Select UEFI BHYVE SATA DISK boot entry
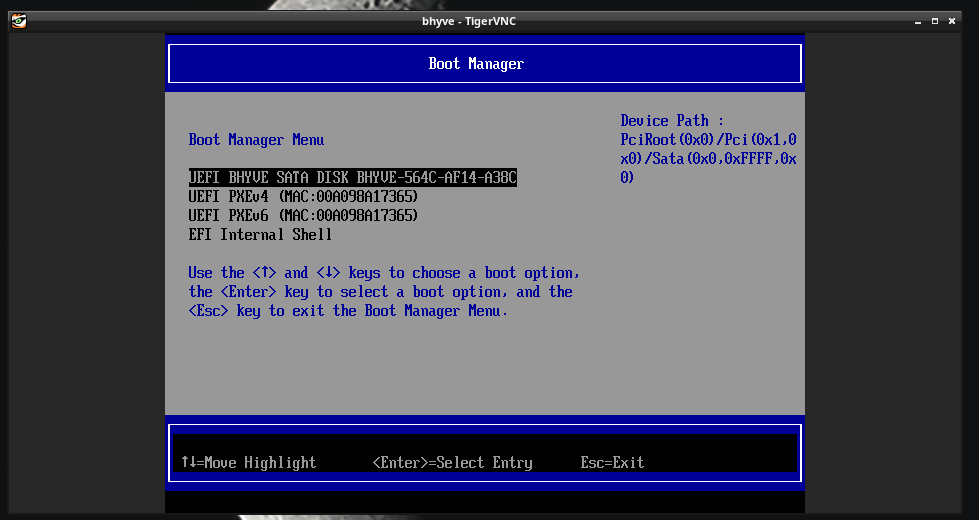979x520 pixels. click(x=352, y=178)
